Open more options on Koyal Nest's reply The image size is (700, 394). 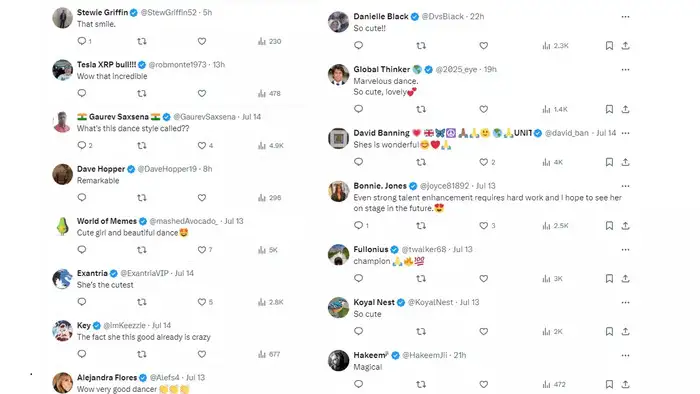point(625,303)
